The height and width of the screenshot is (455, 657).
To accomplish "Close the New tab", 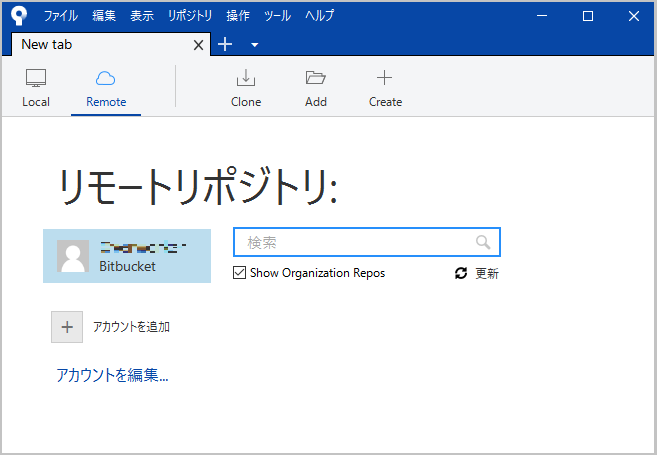I will 198,45.
